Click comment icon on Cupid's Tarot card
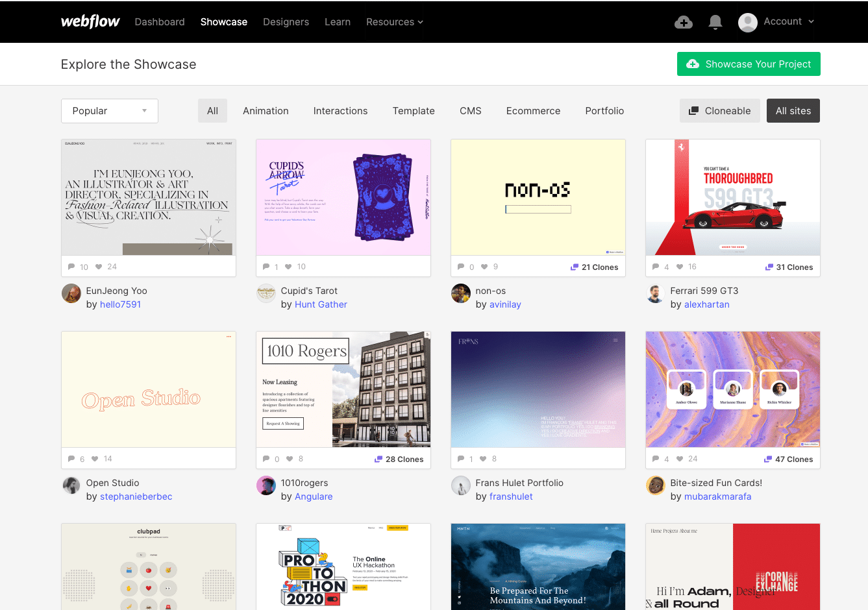The height and width of the screenshot is (610, 868). click(266, 267)
